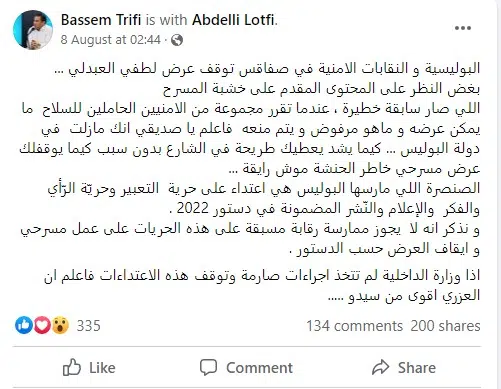Open Abdelli Lotfi's tagged profile

click(234, 20)
